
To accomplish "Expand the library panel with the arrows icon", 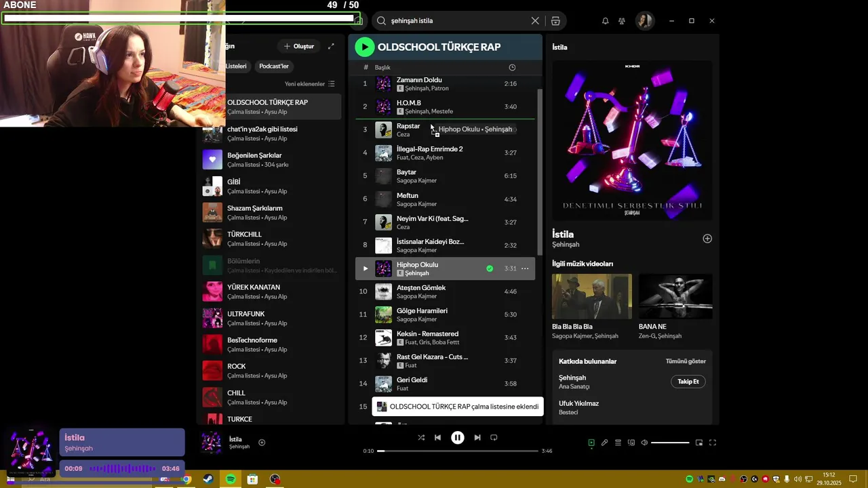I will click(331, 46).
